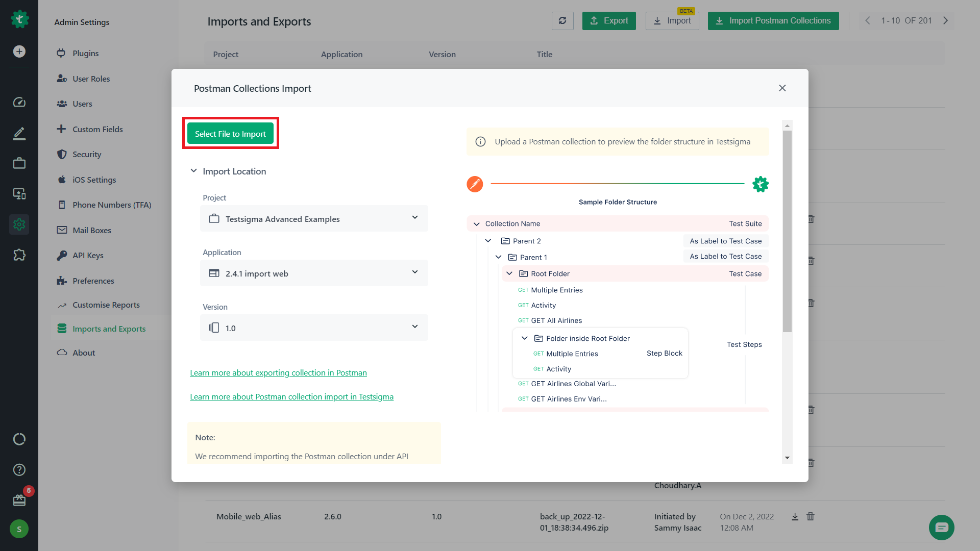The image size is (980, 551).
Task: Open the chat support bubble
Action: pyautogui.click(x=942, y=528)
